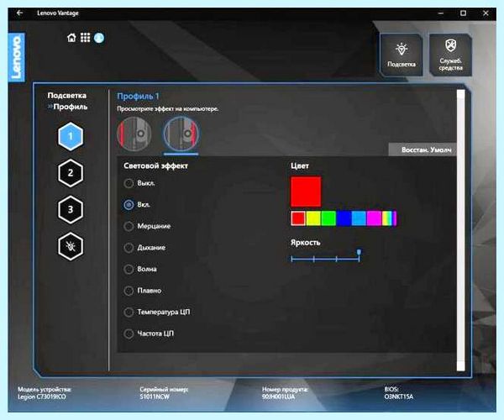This screenshot has width=504, height=420.
Task: Pick the blue color swatch
Action: 344,218
